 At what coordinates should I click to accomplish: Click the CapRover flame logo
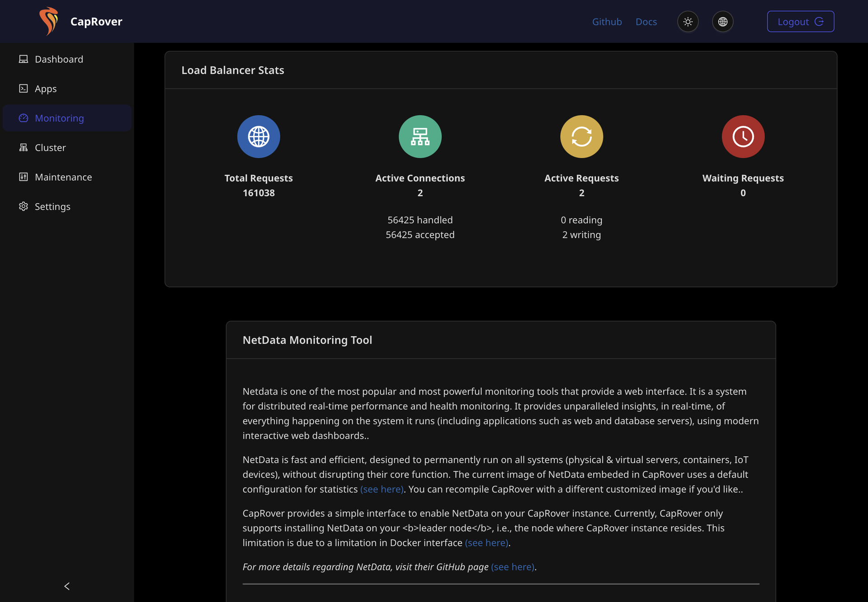point(48,21)
